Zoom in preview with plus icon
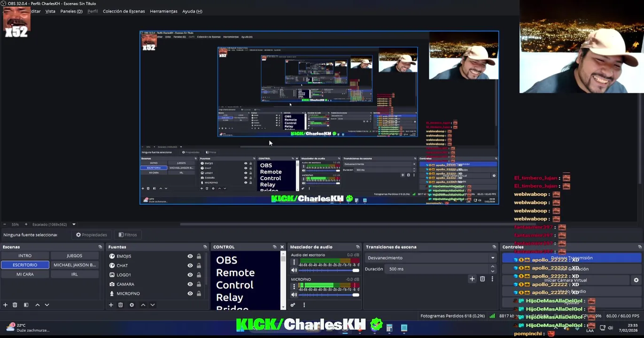 (26, 224)
